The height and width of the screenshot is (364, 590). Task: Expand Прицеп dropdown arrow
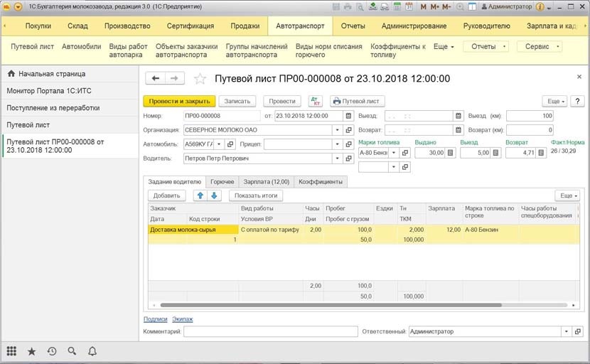coord(337,144)
